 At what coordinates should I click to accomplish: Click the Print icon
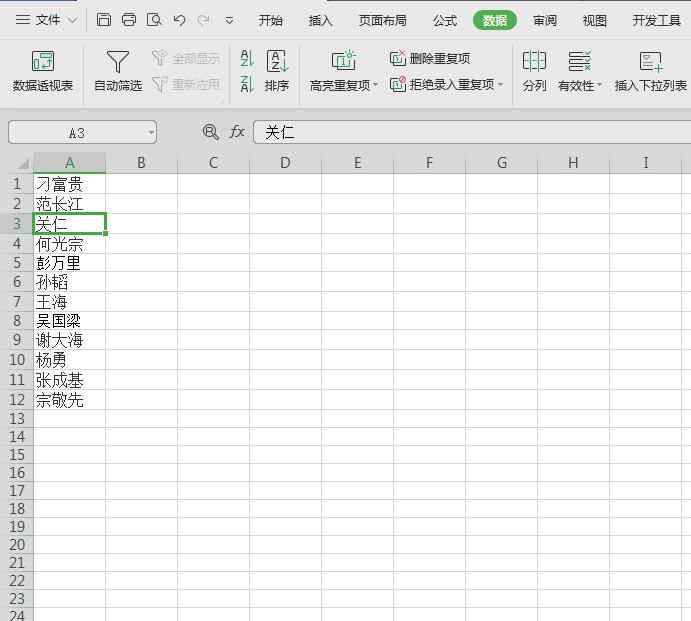[129, 20]
